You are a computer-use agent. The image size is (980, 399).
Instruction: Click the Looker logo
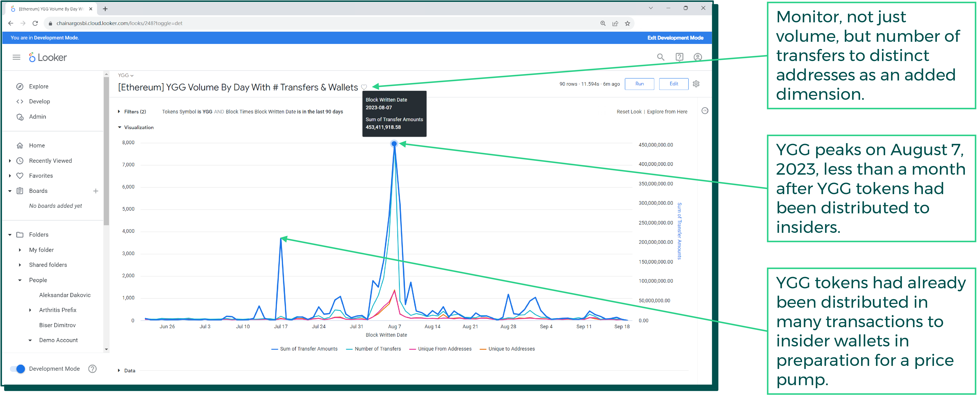pos(48,57)
